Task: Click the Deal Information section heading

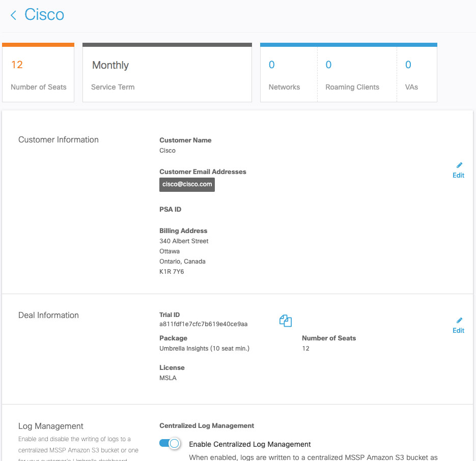Action: click(48, 315)
